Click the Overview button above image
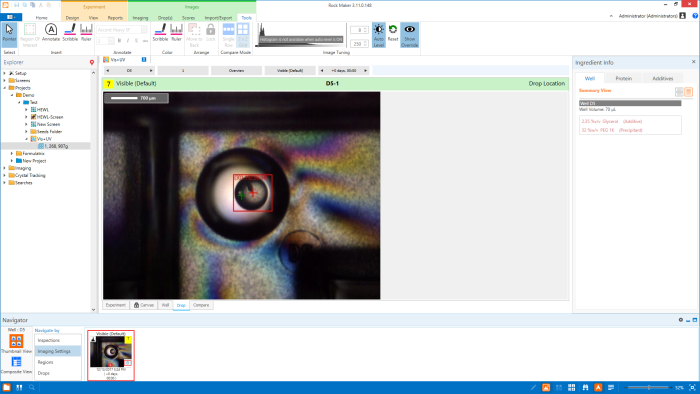700x394 pixels. (237, 71)
